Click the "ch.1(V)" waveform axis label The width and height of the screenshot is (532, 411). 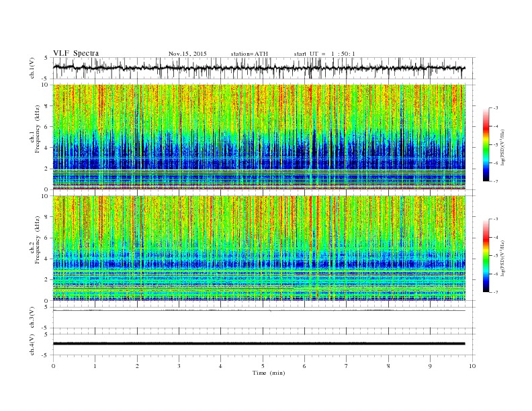pos(32,68)
